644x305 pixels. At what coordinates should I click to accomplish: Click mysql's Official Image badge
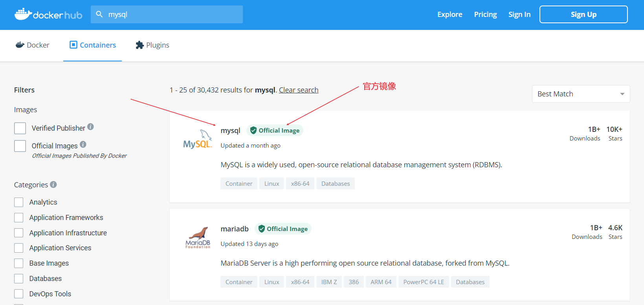click(x=275, y=130)
